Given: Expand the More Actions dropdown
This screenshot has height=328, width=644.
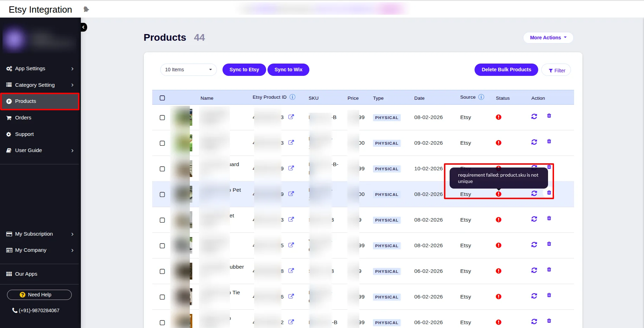Looking at the screenshot, I should coord(548,38).
